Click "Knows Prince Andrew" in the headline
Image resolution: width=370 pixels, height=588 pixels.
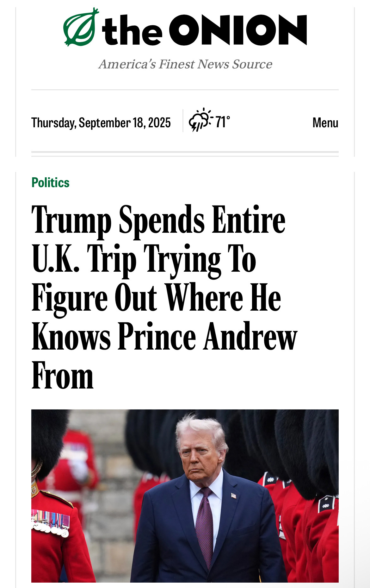164,337
